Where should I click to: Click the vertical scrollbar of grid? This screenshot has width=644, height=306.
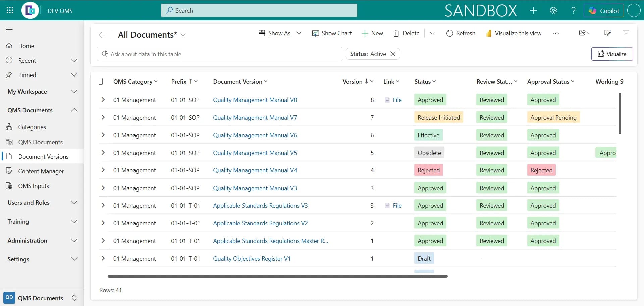click(x=620, y=114)
